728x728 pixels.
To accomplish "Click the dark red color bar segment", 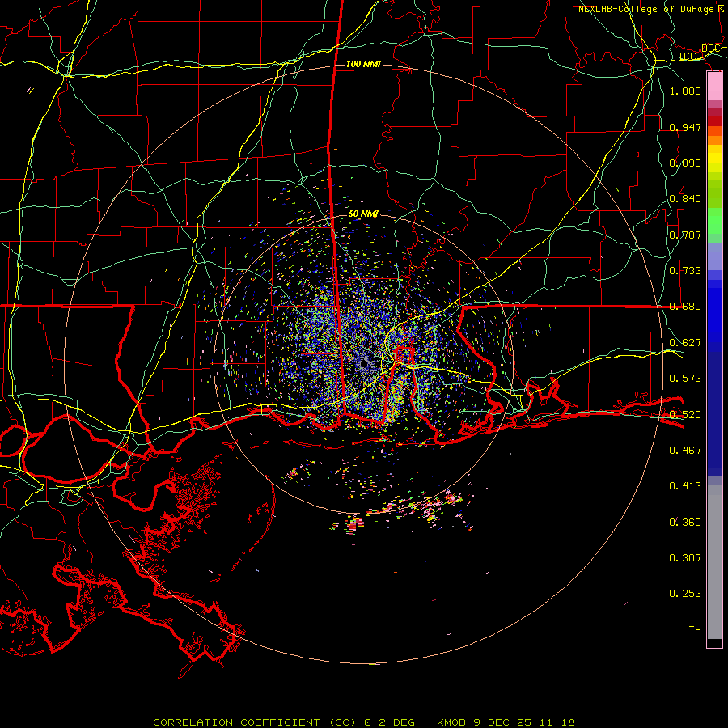I will [714, 121].
